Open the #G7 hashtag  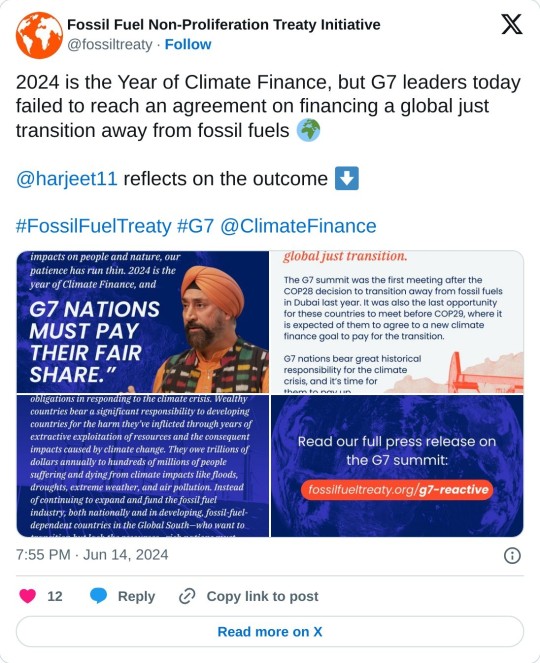pyautogui.click(x=195, y=226)
